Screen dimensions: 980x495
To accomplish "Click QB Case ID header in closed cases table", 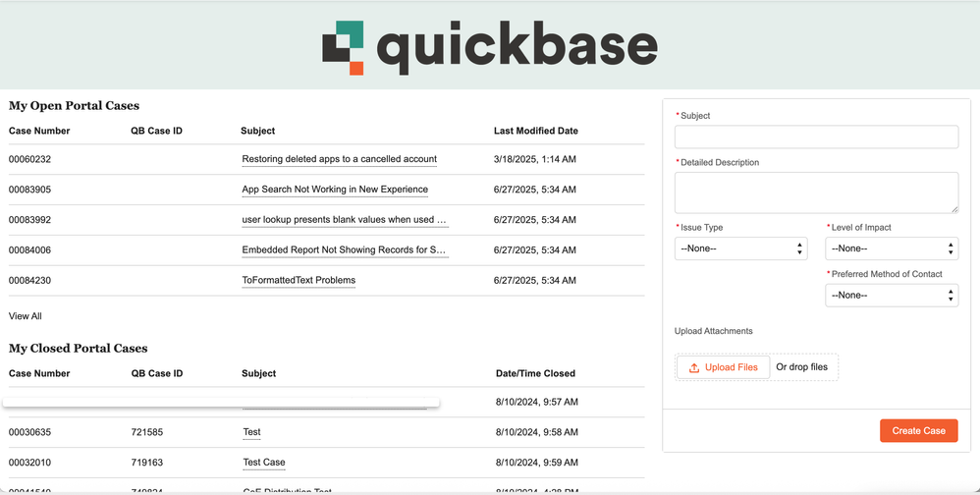I will [157, 373].
